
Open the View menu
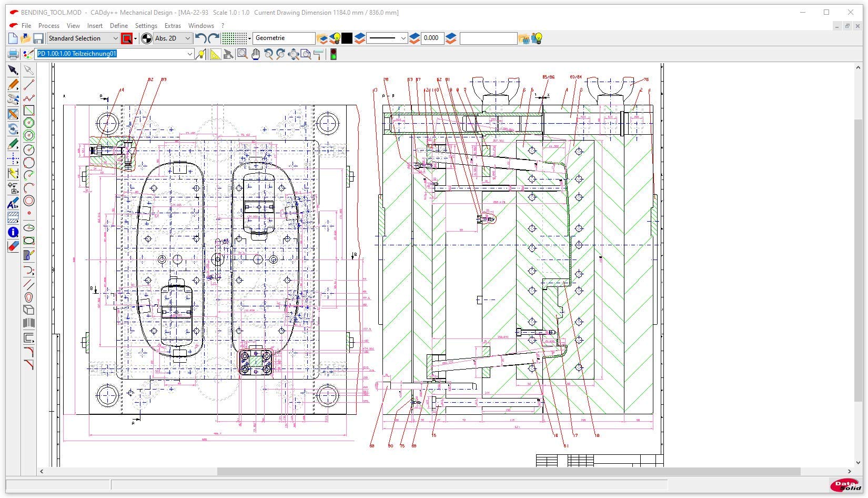(x=73, y=25)
